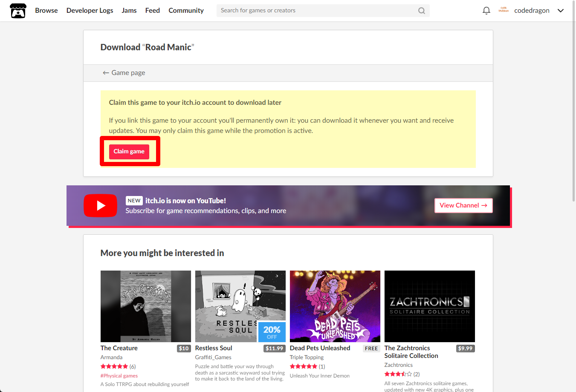Go to Jams
The width and height of the screenshot is (576, 392).
129,11
